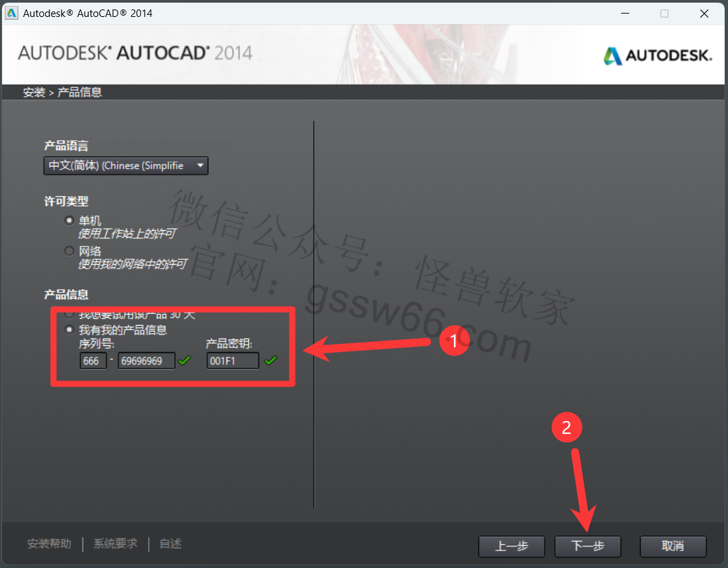
Task: Go back with the 上一步 button
Action: tap(511, 546)
